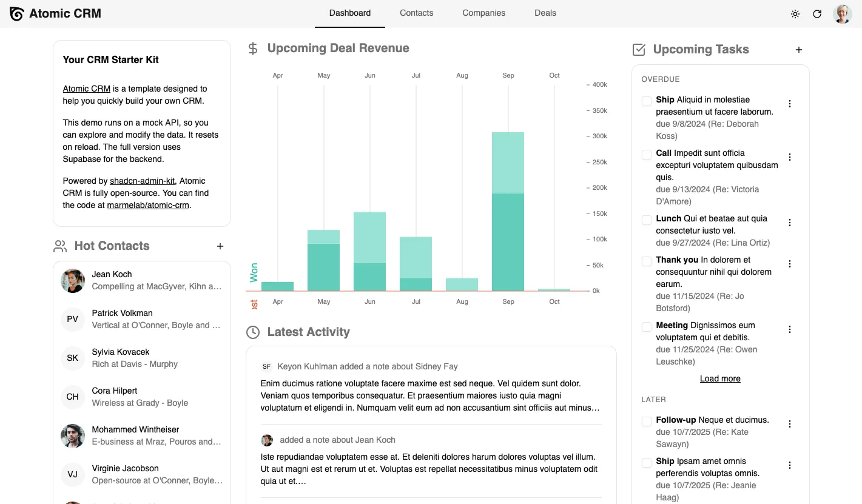Click the refresh icon in the header
862x504 pixels.
point(817,13)
